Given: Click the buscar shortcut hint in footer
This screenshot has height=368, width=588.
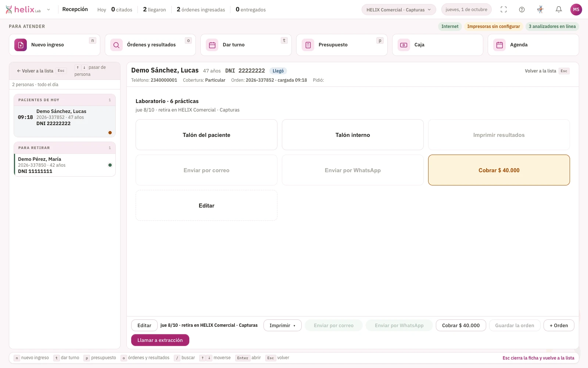Looking at the screenshot, I should point(184,358).
